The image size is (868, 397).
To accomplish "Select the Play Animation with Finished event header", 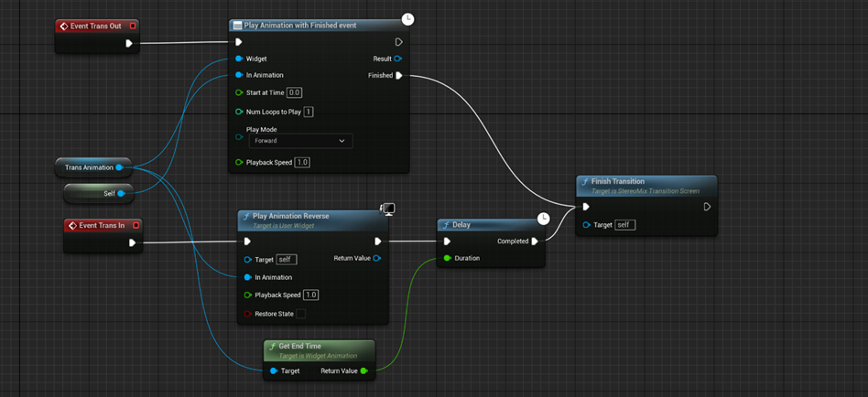I will 300,26.
